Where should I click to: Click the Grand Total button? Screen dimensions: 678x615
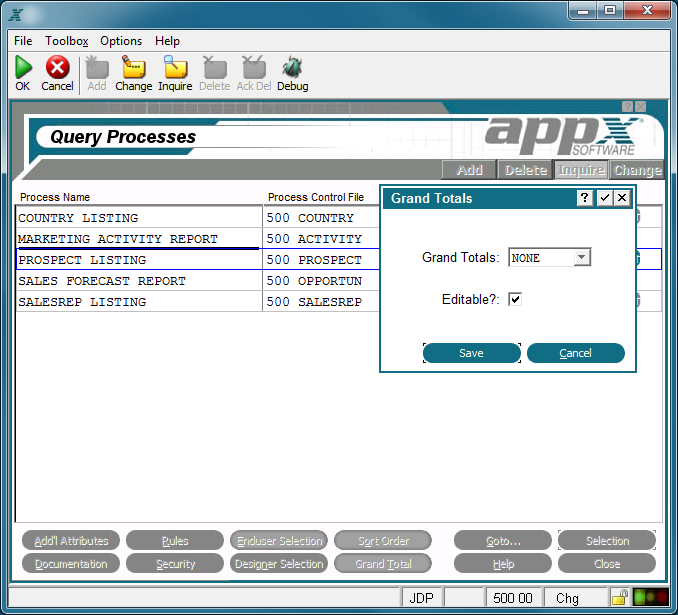(383, 564)
